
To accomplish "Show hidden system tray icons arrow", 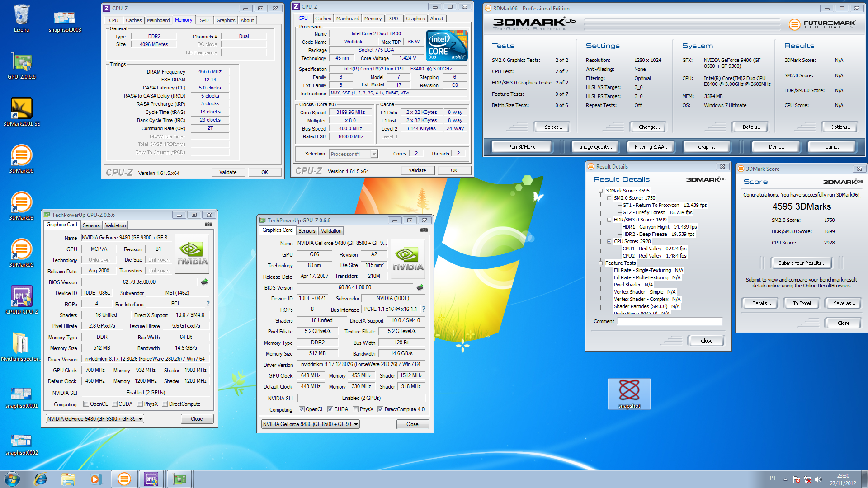I will pyautogui.click(x=785, y=479).
